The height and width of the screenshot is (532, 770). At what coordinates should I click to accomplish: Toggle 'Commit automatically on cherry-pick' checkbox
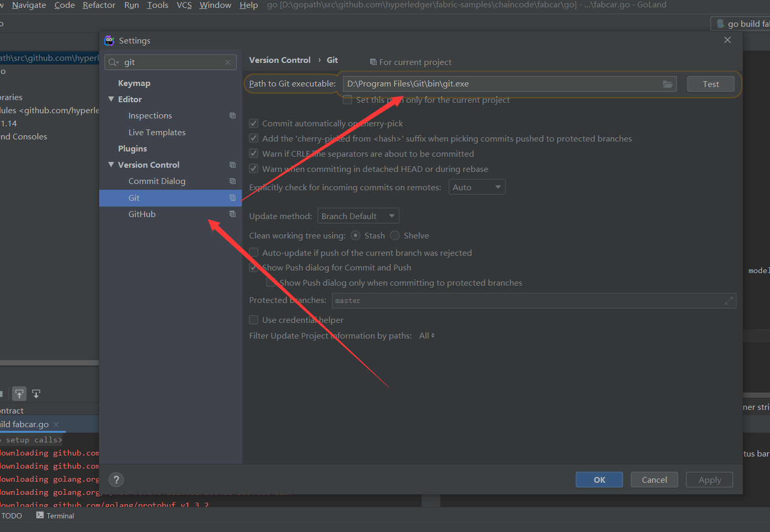(x=254, y=123)
